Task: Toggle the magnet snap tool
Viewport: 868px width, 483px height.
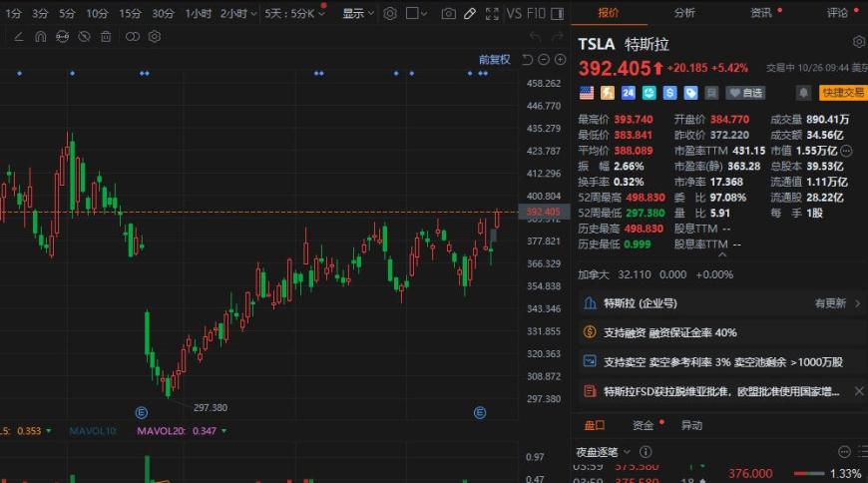Action: 41,37
